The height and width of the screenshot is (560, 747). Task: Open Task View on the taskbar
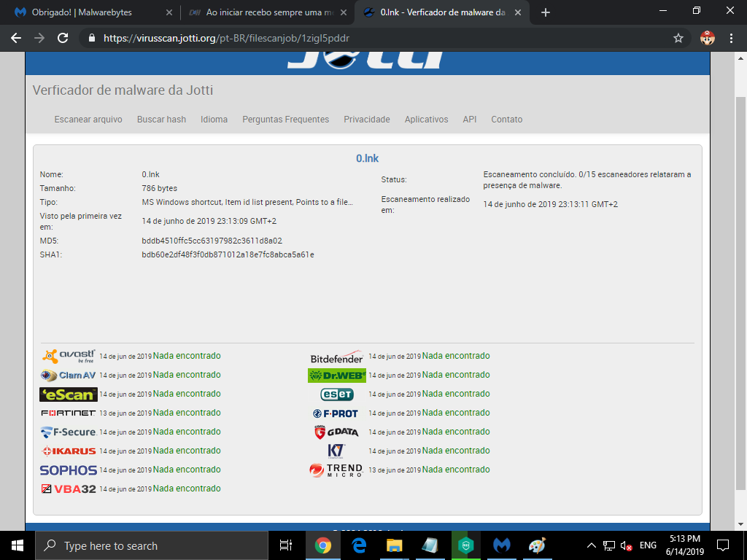click(286, 545)
